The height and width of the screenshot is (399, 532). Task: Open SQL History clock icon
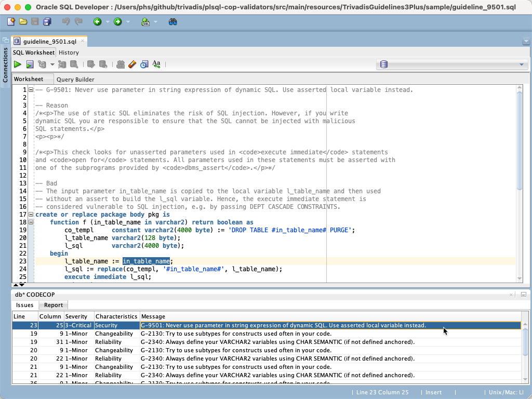[144, 64]
